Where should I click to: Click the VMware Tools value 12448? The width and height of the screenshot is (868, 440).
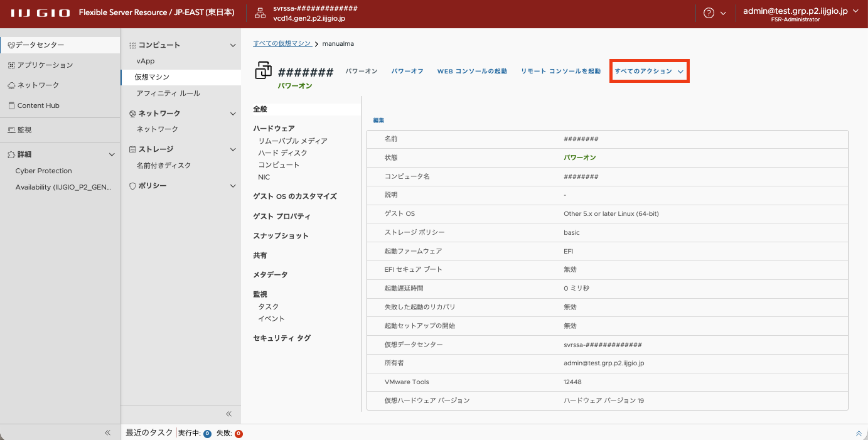click(x=572, y=382)
